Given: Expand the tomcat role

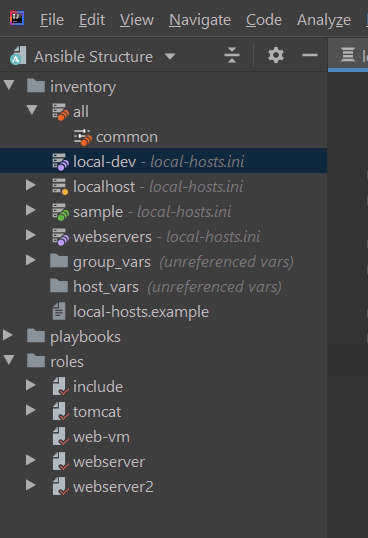Looking at the screenshot, I should click(31, 410).
